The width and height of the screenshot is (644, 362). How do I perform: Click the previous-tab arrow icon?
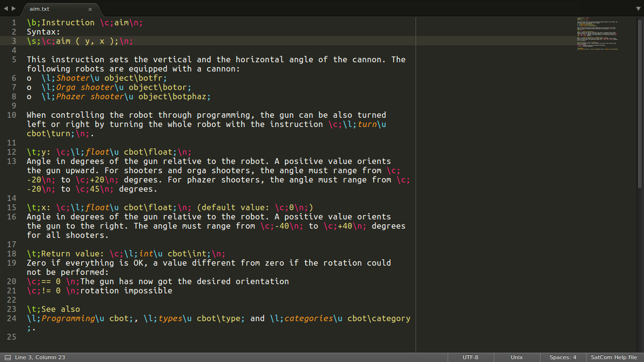click(5, 8)
